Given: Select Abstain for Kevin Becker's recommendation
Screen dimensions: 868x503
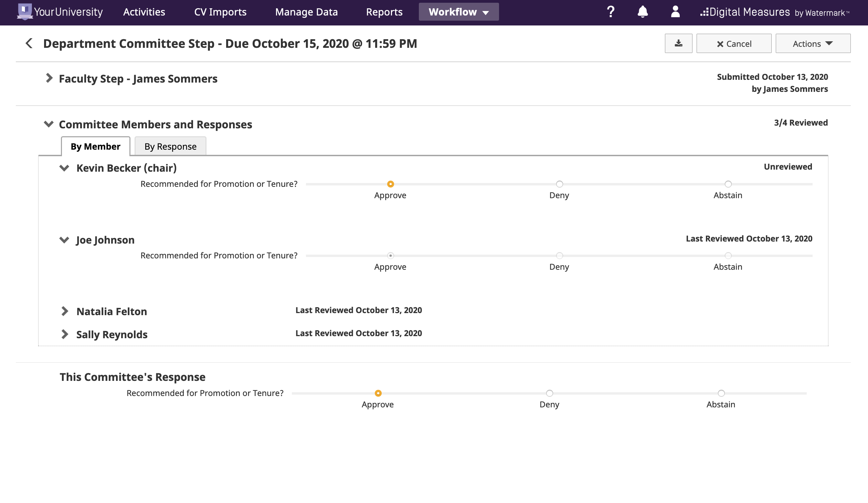Looking at the screenshot, I should pos(728,184).
